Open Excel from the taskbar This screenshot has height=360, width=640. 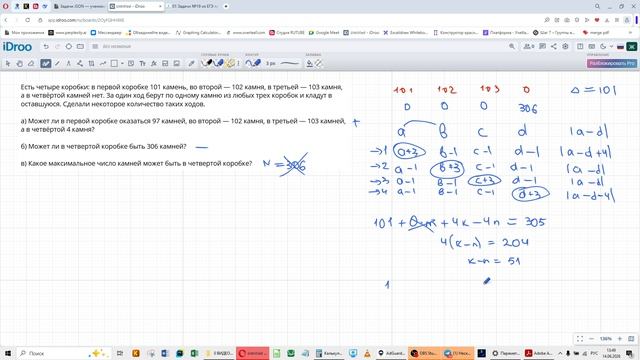point(194,353)
